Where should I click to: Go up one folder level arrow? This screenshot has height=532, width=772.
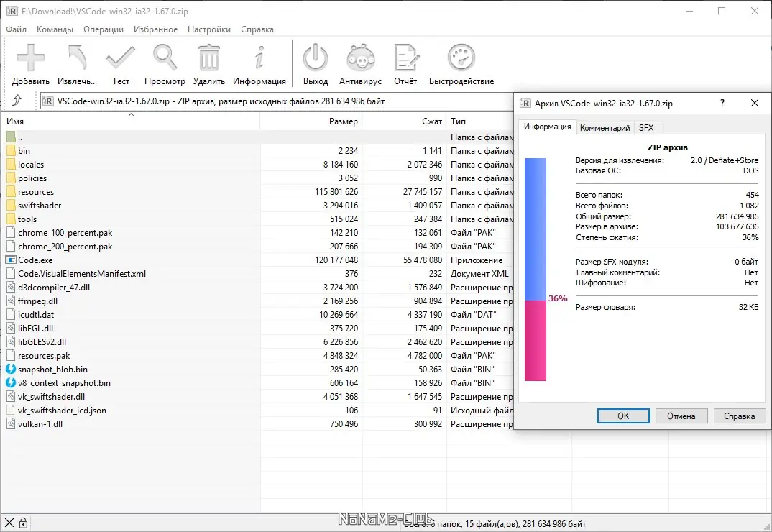(17, 101)
